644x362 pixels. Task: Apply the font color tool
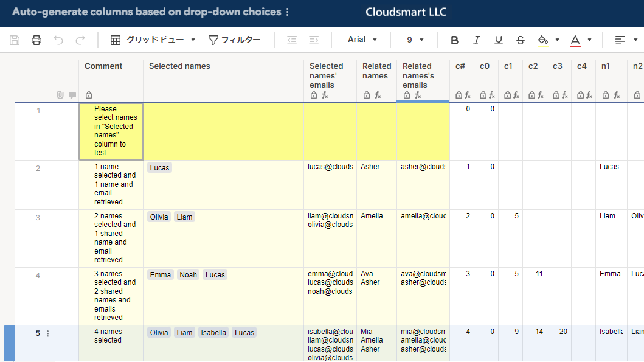tap(574, 40)
